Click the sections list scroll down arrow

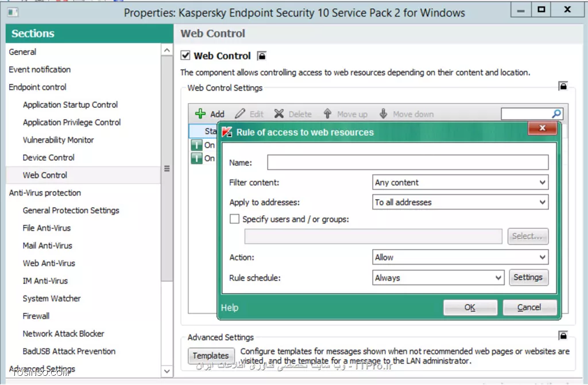click(167, 371)
